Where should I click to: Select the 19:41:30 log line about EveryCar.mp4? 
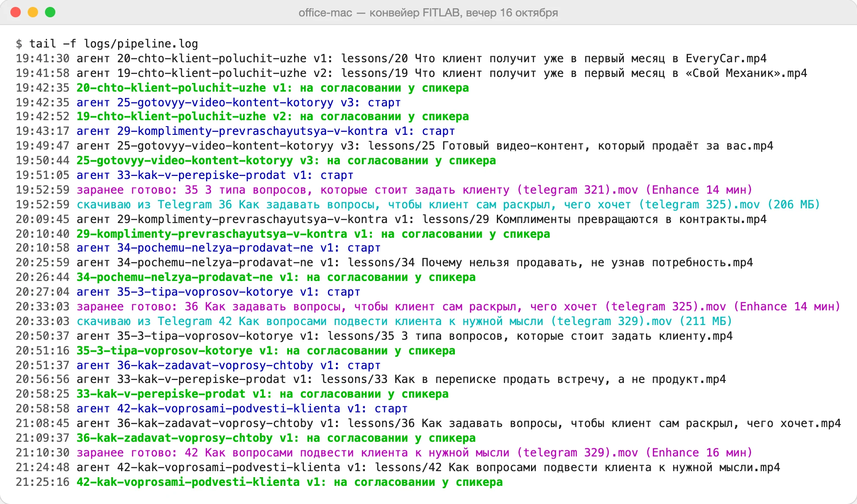point(391,58)
